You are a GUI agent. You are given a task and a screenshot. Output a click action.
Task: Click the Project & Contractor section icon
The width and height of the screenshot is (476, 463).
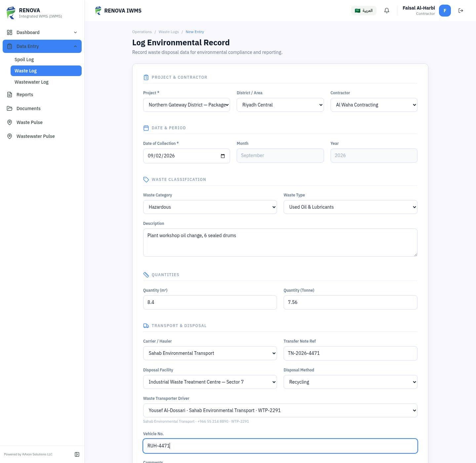[x=146, y=77]
